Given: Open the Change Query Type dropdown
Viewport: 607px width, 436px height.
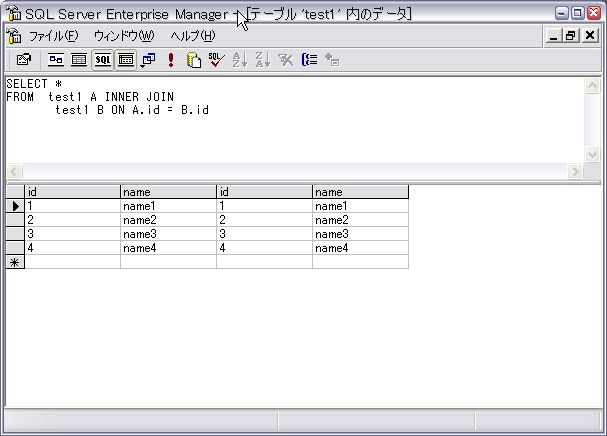Looking at the screenshot, I should click(x=148, y=60).
